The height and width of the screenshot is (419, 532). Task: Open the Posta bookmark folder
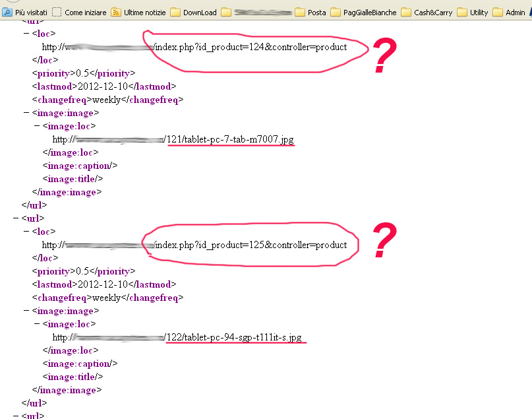click(x=310, y=13)
